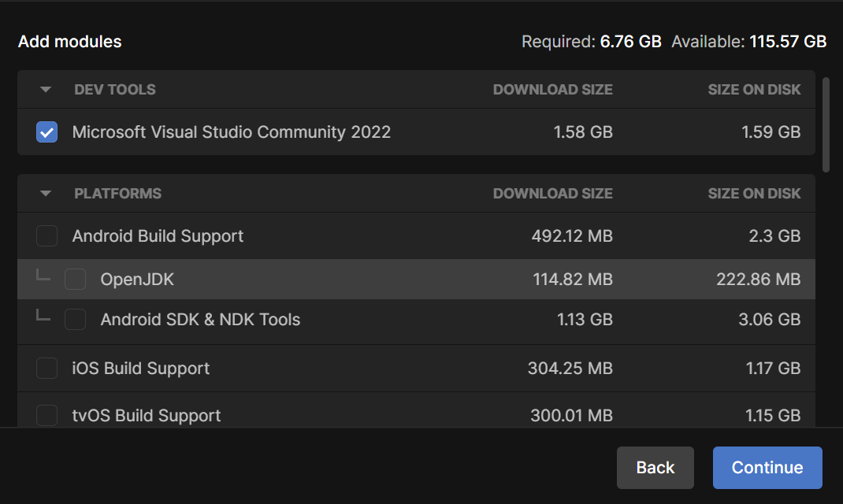Image resolution: width=843 pixels, height=504 pixels.
Task: Click the 2.3 GB size on disk
Action: pos(774,236)
